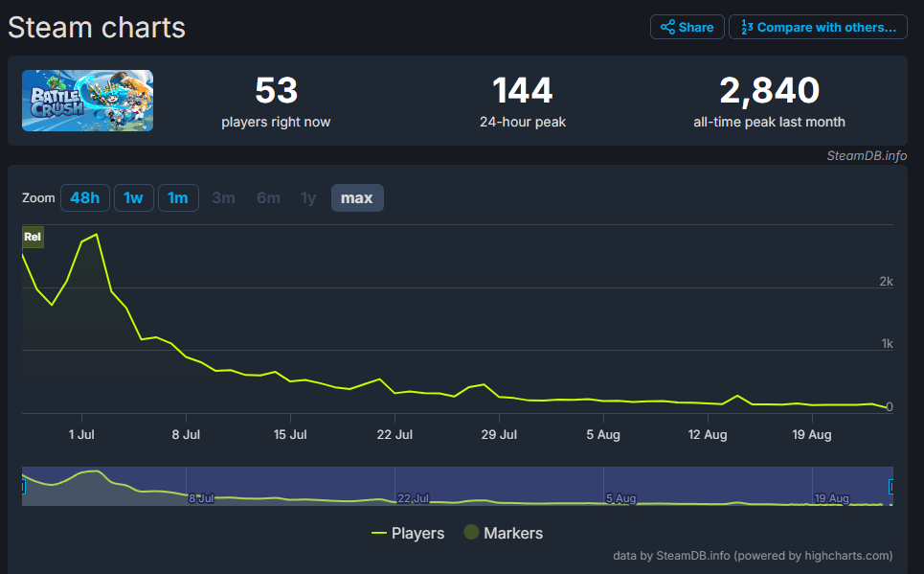The image size is (924, 574).
Task: Click the 2k y-axis label
Action: click(x=886, y=282)
